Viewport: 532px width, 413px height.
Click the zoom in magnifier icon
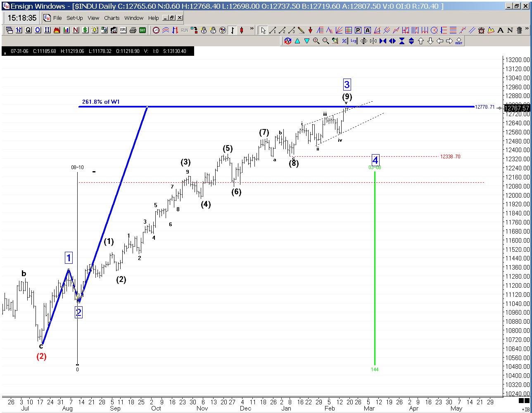coord(316,41)
